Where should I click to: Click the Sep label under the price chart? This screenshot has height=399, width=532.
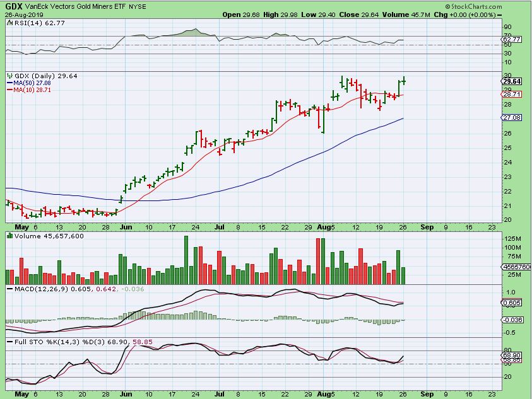tap(427, 227)
